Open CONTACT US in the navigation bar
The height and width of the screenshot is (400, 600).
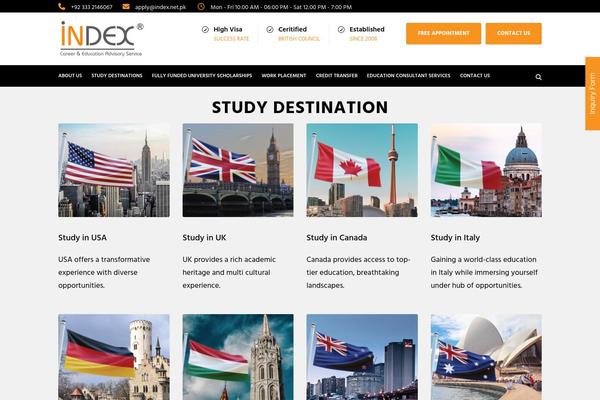(475, 76)
